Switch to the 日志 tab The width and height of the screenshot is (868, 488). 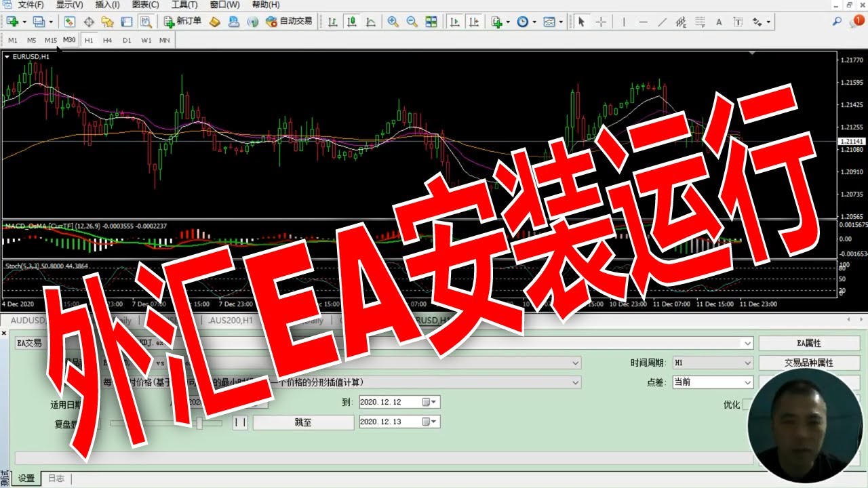(x=56, y=479)
